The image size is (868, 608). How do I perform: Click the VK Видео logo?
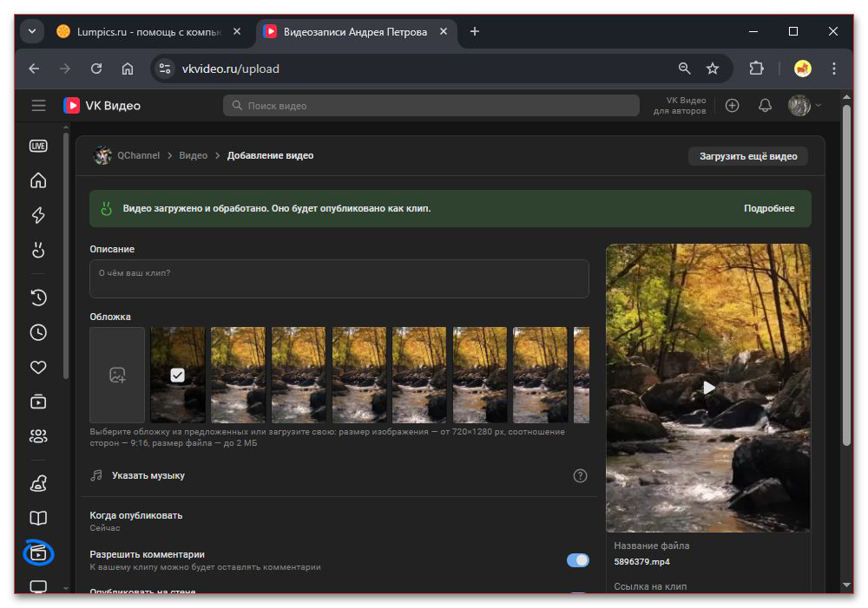pos(102,106)
